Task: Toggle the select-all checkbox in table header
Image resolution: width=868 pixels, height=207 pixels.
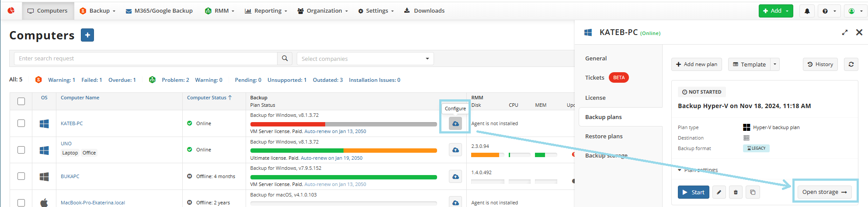Action: pyautogui.click(x=21, y=101)
